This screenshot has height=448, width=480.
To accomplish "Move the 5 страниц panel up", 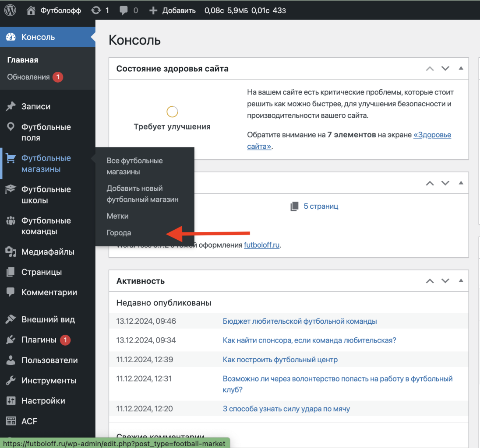I will click(x=430, y=183).
